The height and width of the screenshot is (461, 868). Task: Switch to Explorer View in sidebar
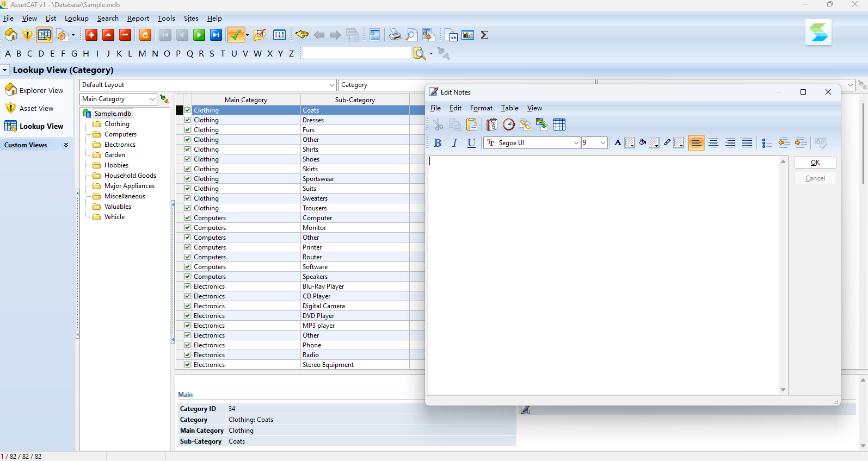pyautogui.click(x=34, y=90)
